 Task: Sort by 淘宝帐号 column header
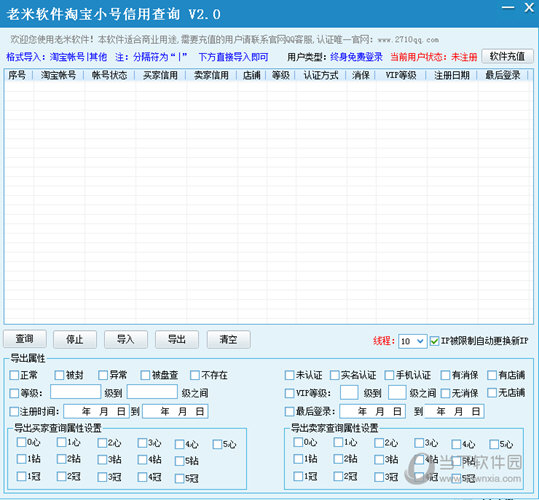58,75
